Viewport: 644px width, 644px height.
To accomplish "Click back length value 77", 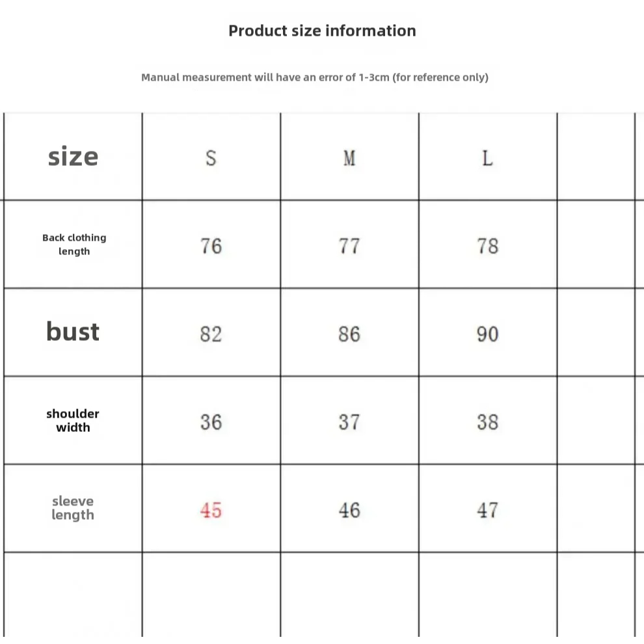I will coord(349,246).
